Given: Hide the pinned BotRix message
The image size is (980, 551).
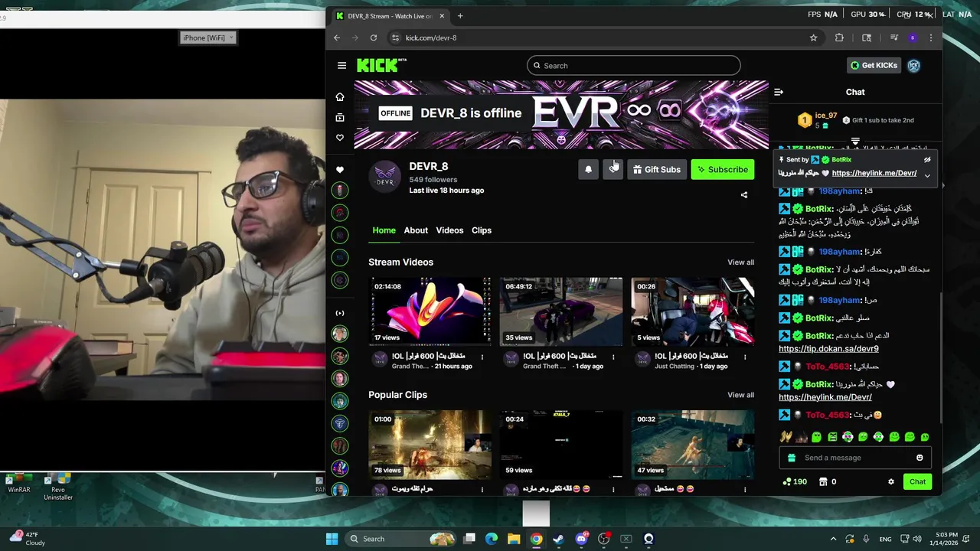Looking at the screenshot, I should [927, 160].
